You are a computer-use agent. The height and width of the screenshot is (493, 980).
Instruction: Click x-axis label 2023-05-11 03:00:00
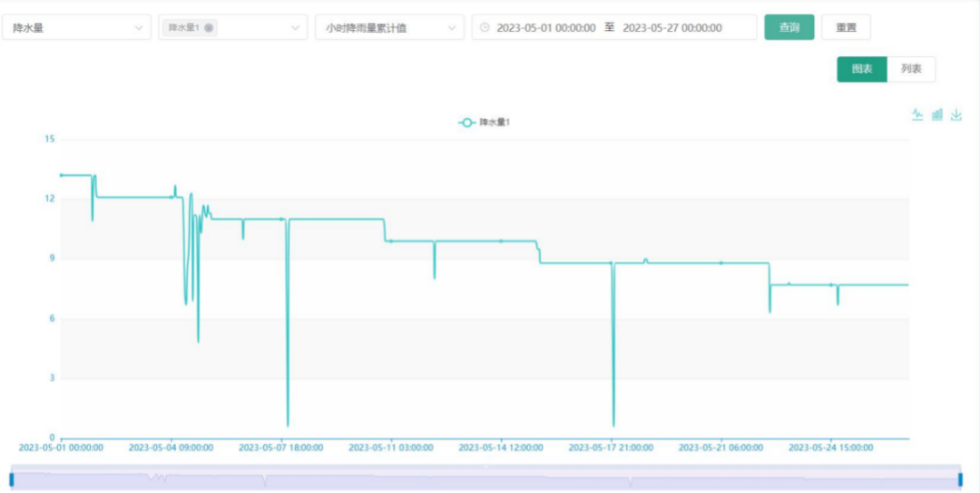390,448
